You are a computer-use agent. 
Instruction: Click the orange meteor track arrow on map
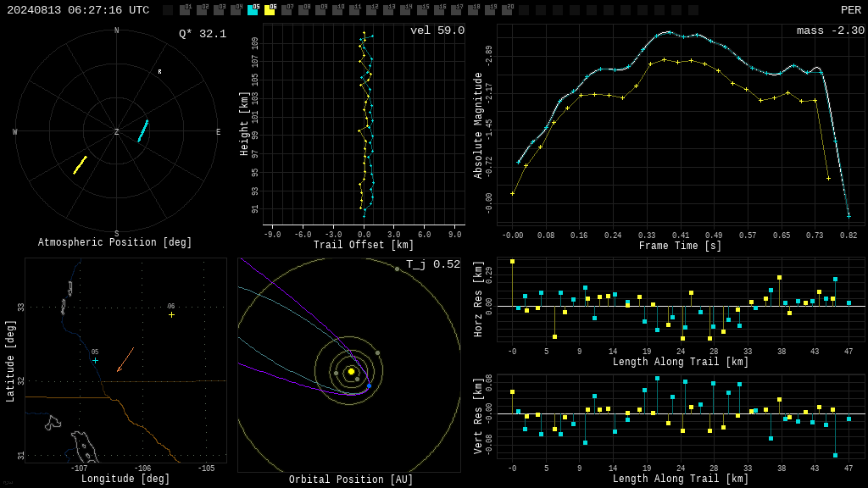125,359
